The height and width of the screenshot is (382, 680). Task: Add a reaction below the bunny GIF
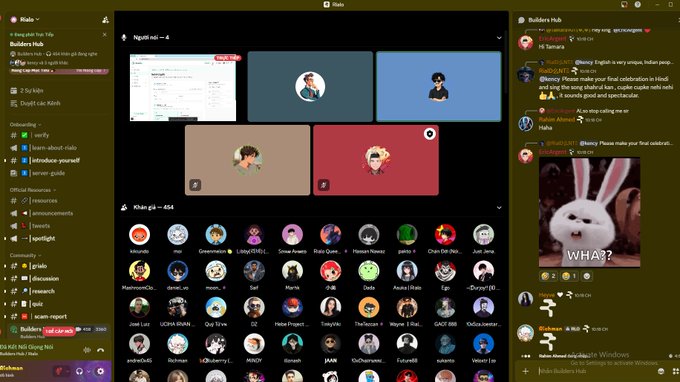pyautogui.click(x=587, y=276)
